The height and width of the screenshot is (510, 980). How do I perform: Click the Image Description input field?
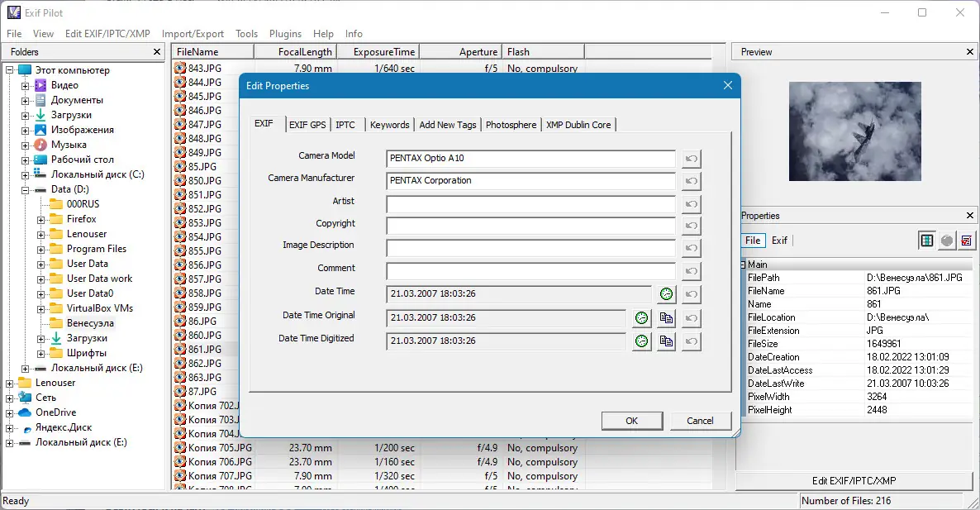click(530, 247)
